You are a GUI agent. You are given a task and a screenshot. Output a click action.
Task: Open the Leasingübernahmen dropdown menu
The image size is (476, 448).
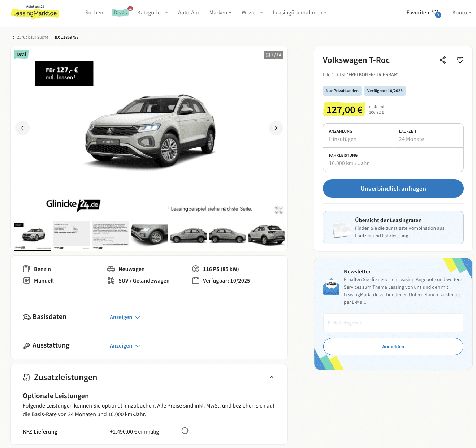point(300,13)
